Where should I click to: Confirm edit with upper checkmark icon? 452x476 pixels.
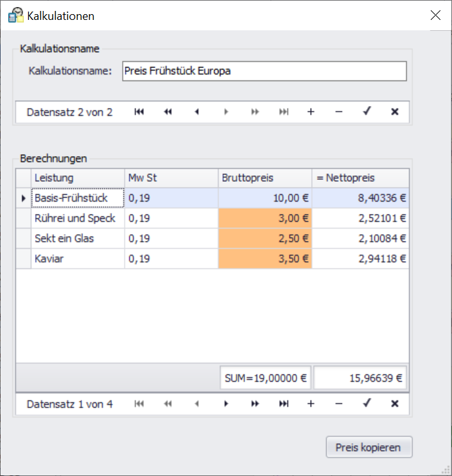[x=366, y=112]
